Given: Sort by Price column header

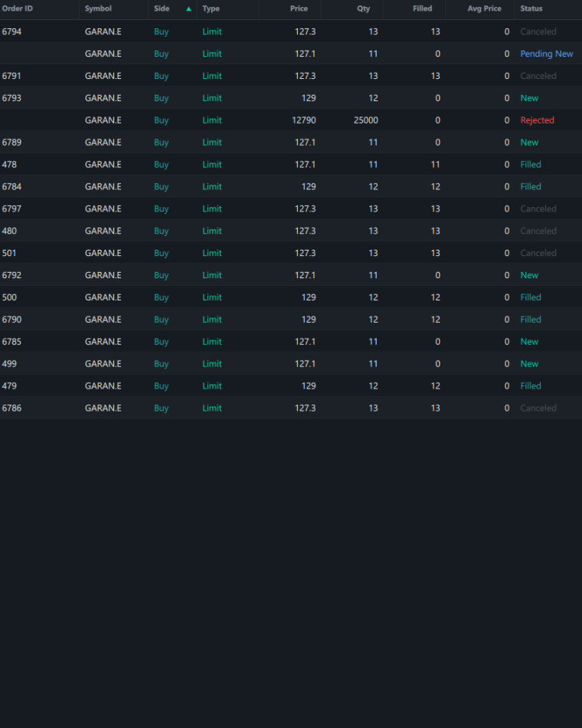Looking at the screenshot, I should click(x=299, y=8).
